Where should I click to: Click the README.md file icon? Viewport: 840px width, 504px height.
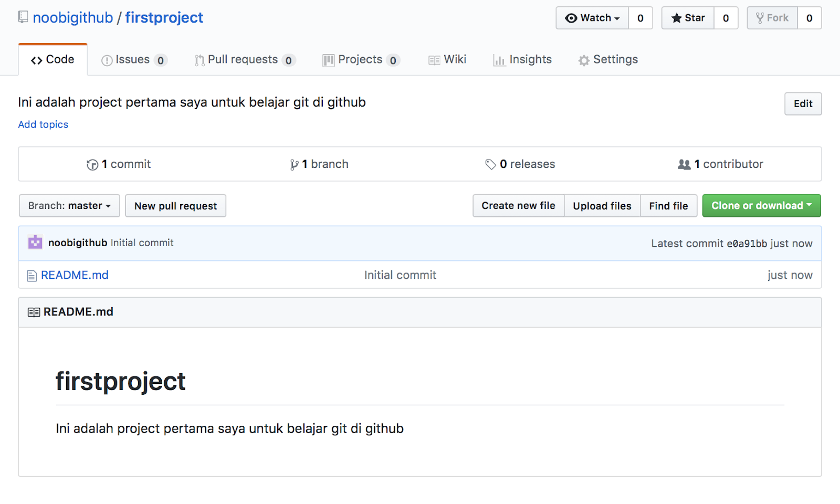coord(32,276)
